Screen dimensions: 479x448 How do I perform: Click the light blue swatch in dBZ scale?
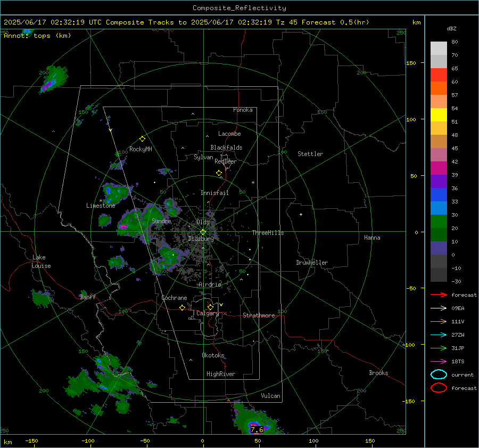pos(439,208)
